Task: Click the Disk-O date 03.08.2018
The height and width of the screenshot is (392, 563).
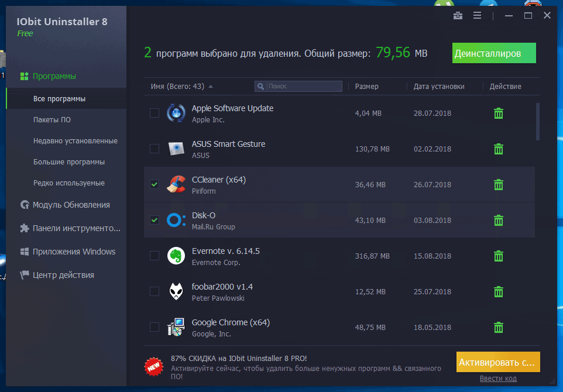Action: tap(432, 220)
